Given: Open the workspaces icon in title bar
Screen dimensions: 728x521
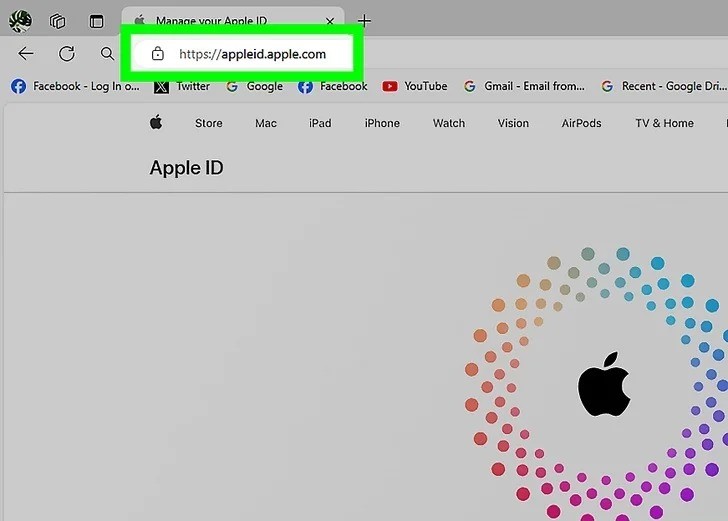Looking at the screenshot, I should (58, 21).
